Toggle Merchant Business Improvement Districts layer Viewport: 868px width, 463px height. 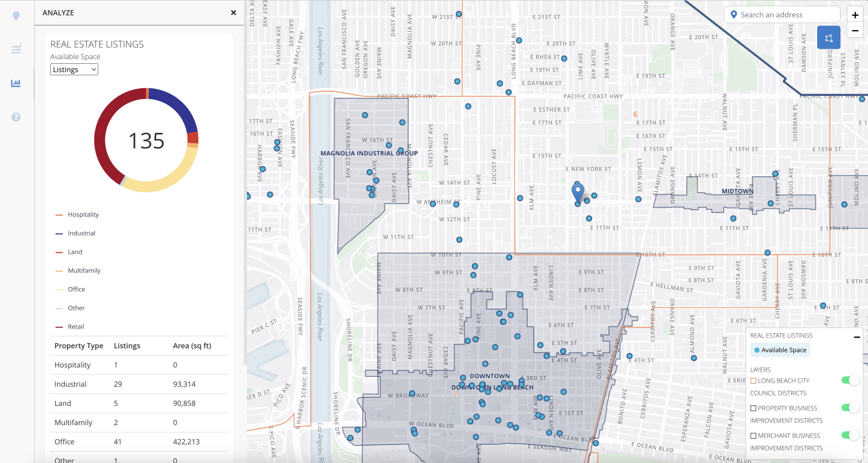[850, 435]
